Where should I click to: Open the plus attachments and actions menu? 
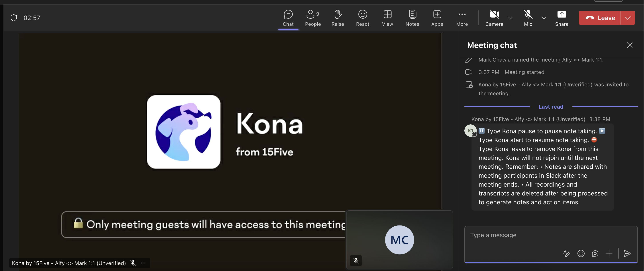tap(609, 253)
